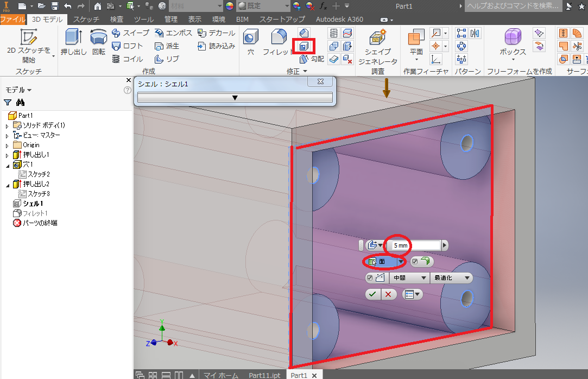Expand the ソリッド ボディ(1) node
588x379 pixels.
tap(7, 125)
